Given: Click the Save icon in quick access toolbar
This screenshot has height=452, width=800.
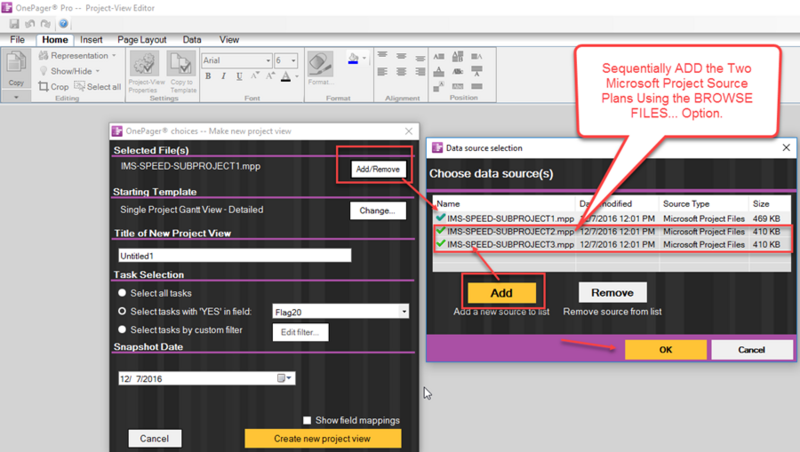Looking at the screenshot, I should 14,23.
